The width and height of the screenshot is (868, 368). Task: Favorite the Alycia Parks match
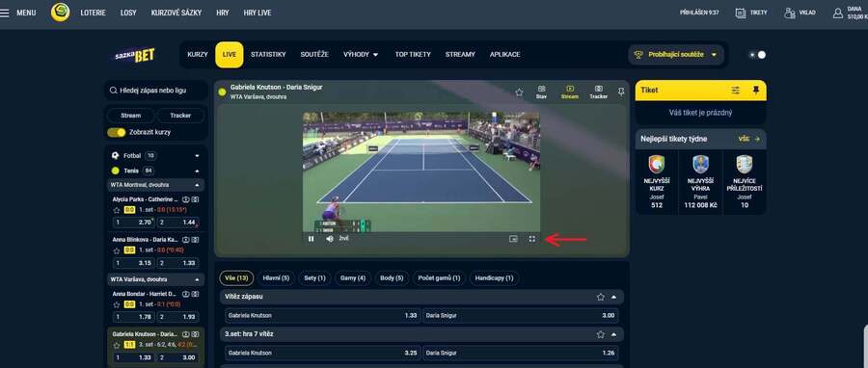117,210
